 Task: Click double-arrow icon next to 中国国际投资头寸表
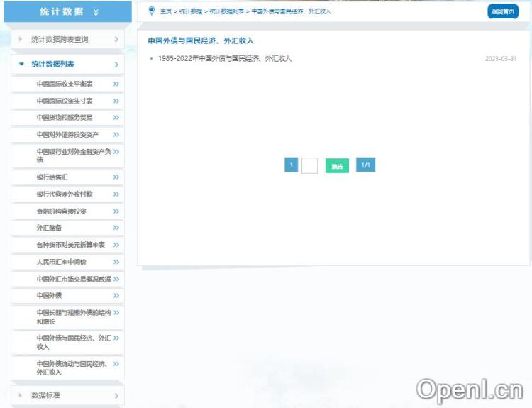pos(116,101)
